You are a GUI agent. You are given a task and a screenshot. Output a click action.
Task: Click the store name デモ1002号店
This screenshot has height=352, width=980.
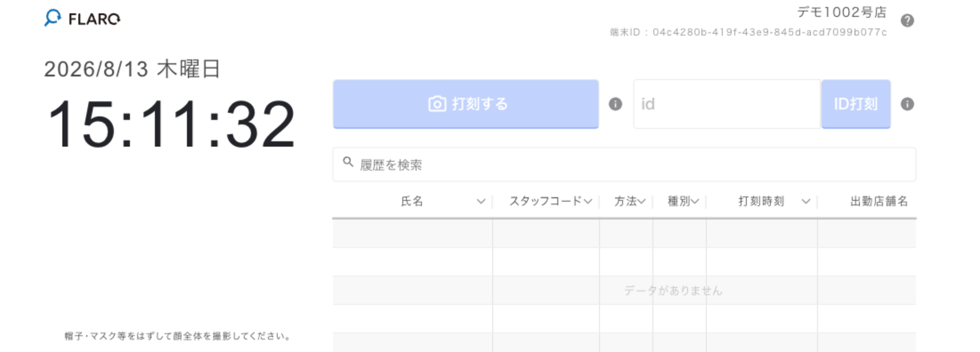pyautogui.click(x=842, y=12)
